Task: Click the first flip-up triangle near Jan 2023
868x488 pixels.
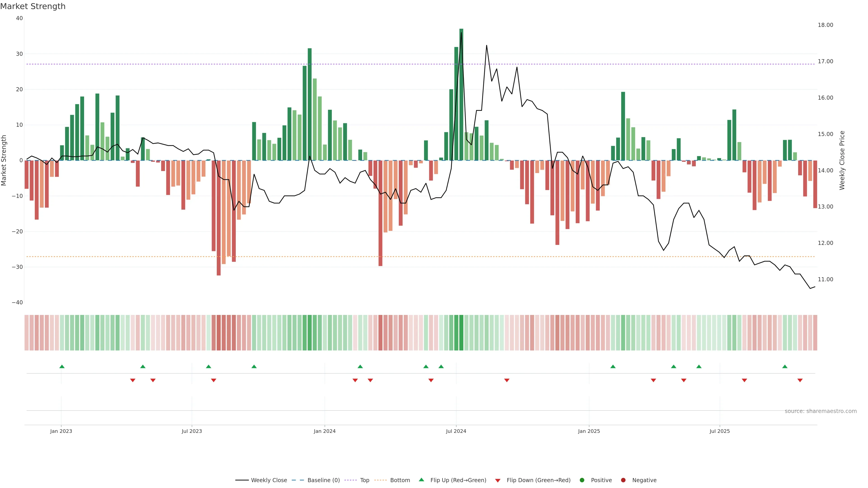Action: click(x=62, y=366)
